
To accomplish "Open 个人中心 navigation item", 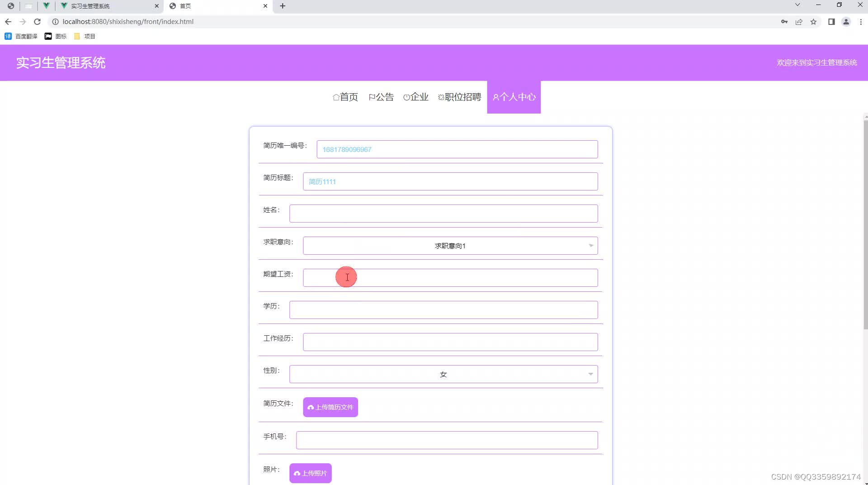I will point(514,97).
